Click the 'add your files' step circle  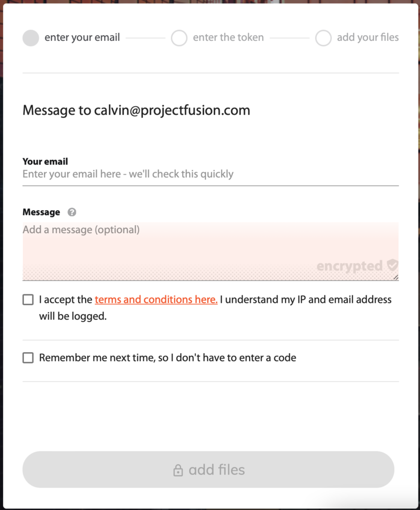[323, 38]
